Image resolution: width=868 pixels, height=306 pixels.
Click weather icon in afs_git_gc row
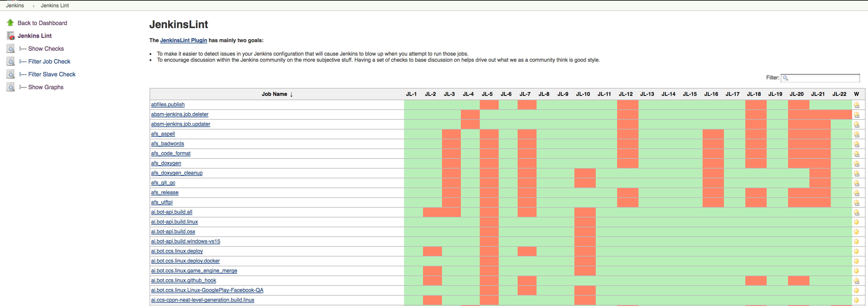[856, 183]
